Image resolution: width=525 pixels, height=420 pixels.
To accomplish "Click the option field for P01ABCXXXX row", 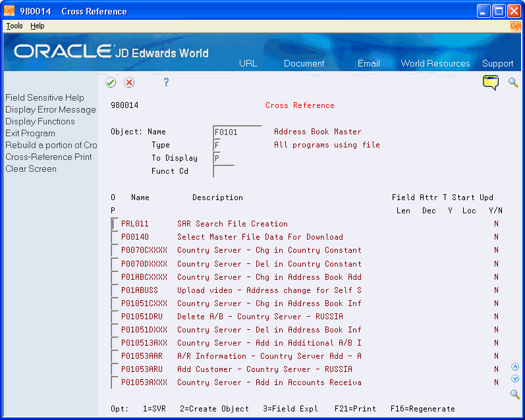I will pyautogui.click(x=115, y=276).
